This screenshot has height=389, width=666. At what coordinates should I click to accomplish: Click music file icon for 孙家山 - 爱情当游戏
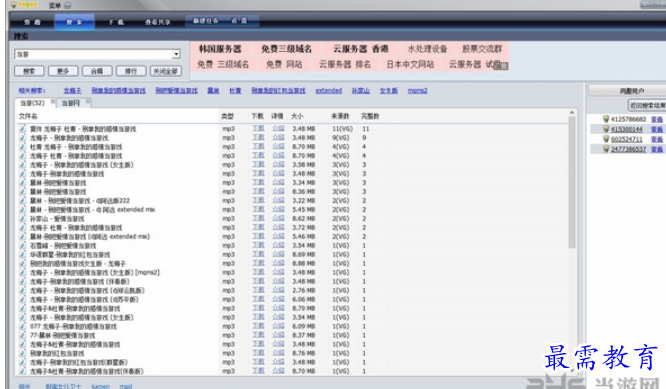pyautogui.click(x=23, y=218)
